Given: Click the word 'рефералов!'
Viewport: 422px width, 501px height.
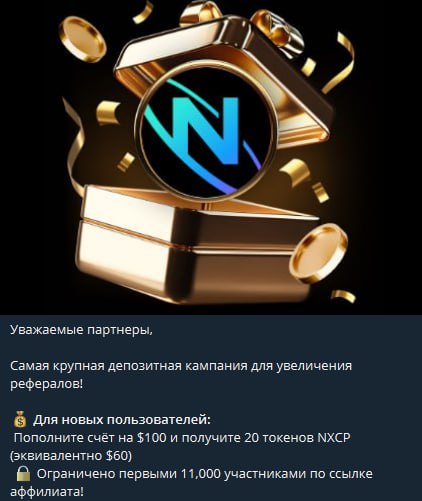Looking at the screenshot, I should [x=46, y=384].
